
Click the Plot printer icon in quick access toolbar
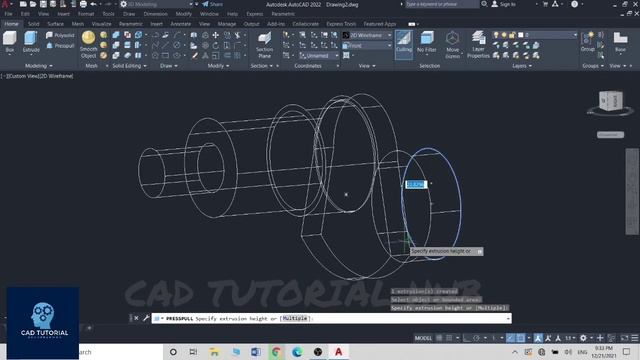click(83, 4)
